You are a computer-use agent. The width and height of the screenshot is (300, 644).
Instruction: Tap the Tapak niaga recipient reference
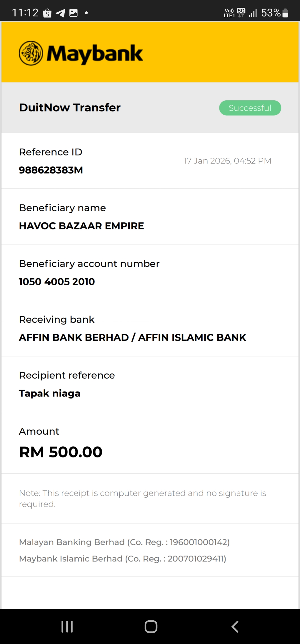[x=50, y=393]
